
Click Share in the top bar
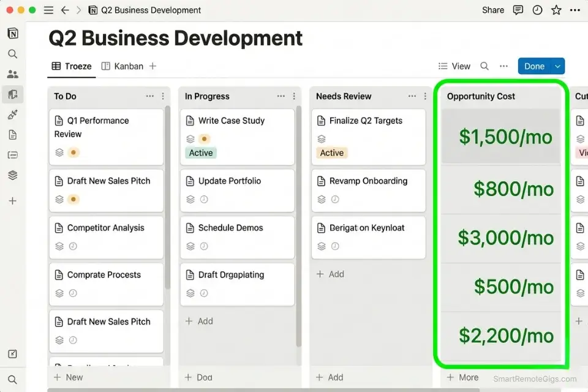click(492, 10)
